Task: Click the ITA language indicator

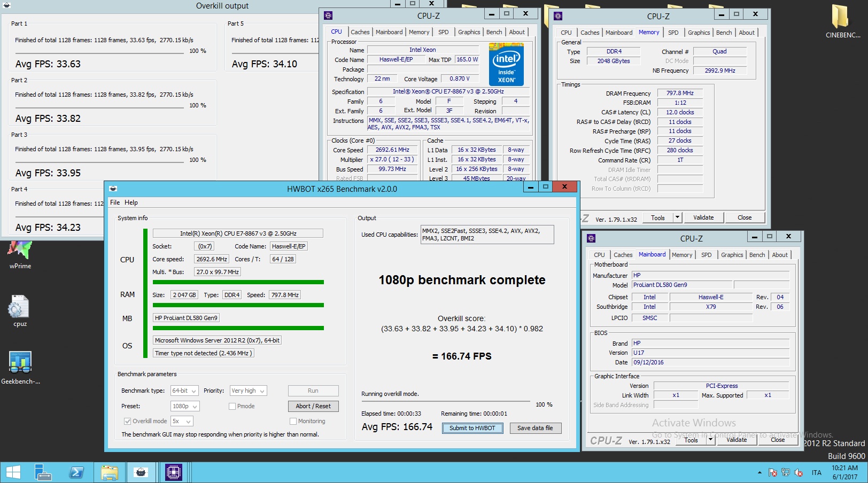Action: (x=816, y=472)
